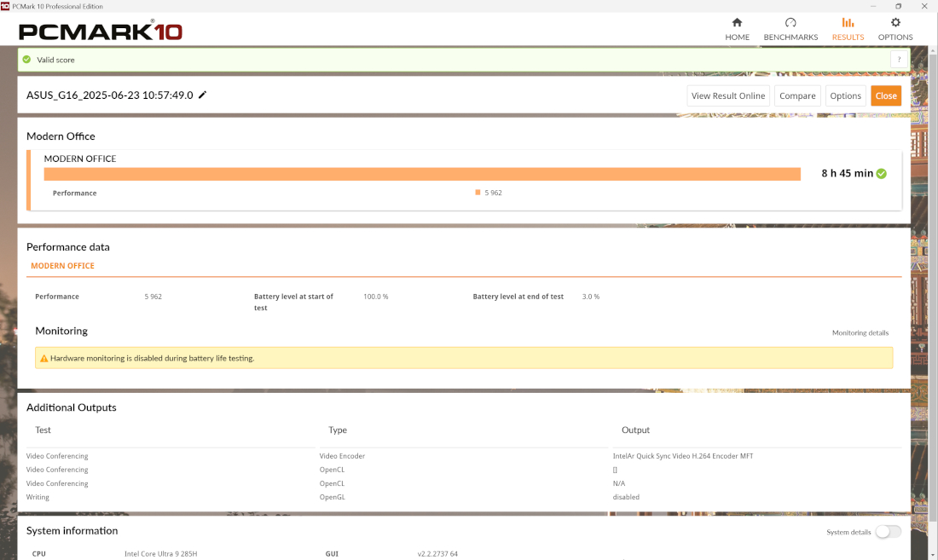Open the Home navigation icon
The image size is (938, 560).
[737, 23]
